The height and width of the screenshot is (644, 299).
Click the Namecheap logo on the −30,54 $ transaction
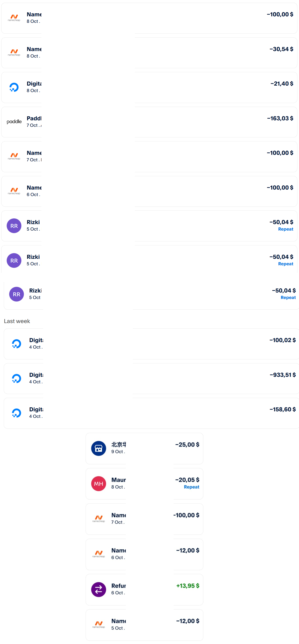tap(14, 53)
